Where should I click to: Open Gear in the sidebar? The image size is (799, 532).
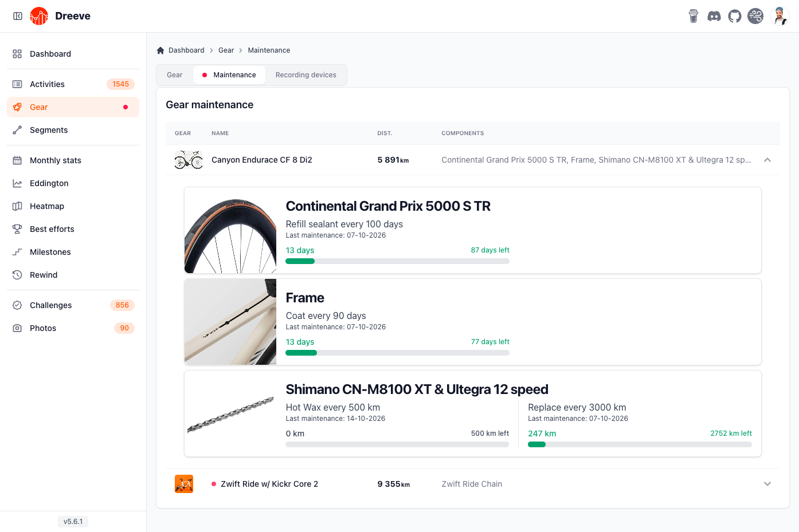coord(73,107)
